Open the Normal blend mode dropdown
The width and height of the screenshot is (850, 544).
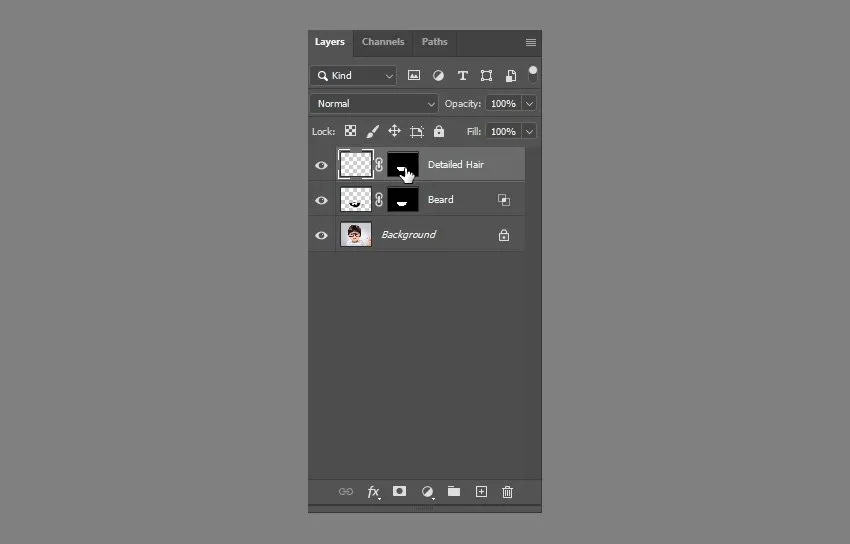374,103
